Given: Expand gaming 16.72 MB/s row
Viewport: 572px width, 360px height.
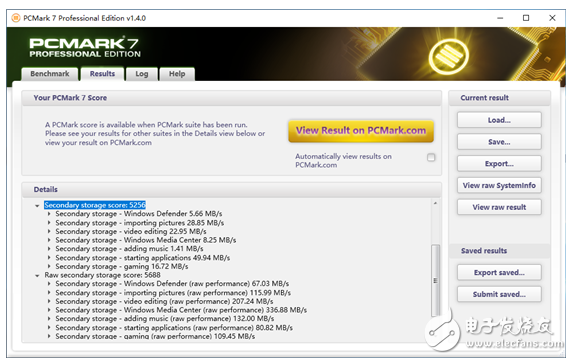Looking at the screenshot, I should 49,266.
